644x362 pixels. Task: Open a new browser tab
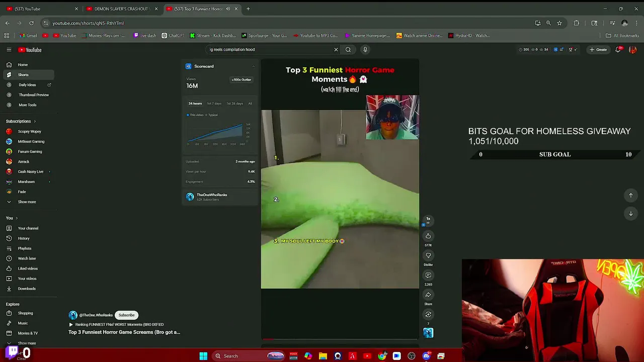[248, 9]
